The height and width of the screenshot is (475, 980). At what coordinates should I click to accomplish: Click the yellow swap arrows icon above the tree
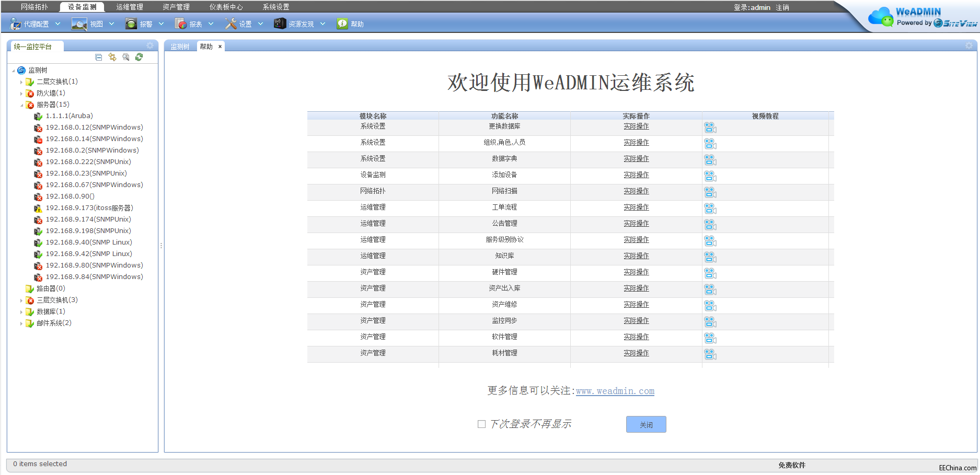tap(112, 57)
